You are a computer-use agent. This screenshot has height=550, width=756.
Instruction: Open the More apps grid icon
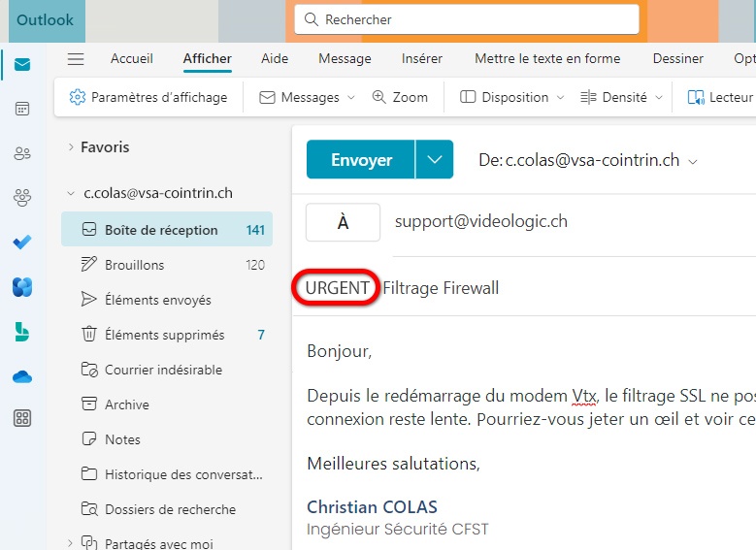coord(22,419)
